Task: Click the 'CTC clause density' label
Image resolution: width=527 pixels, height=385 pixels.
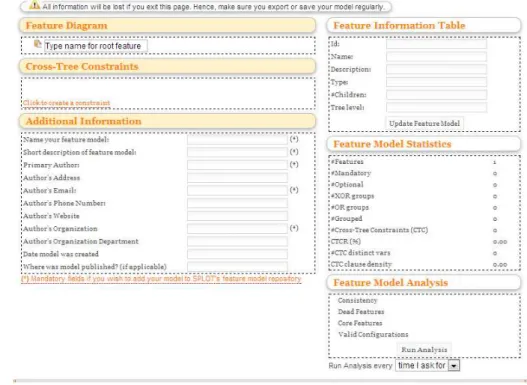Action: point(361,265)
